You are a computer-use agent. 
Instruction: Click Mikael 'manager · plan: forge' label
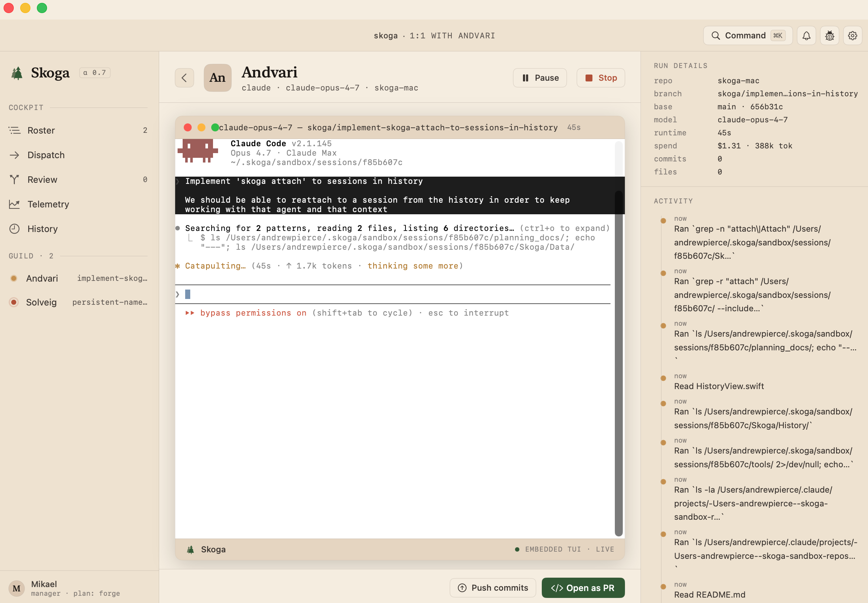[76, 594]
